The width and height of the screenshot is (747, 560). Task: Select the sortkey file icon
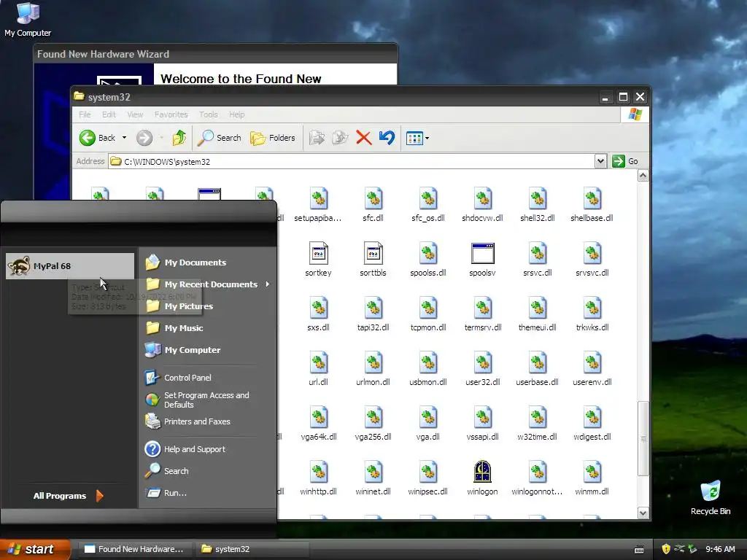[318, 253]
